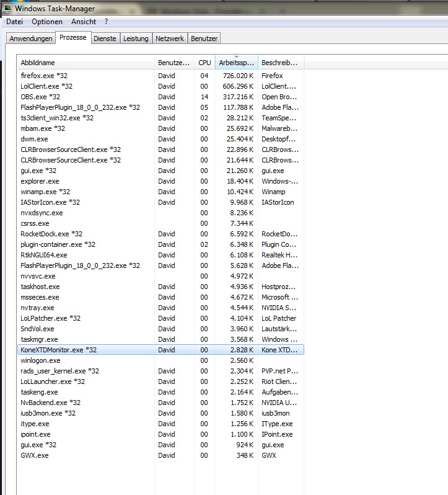Sort by Benutzername column header
The height and width of the screenshot is (495, 448).
pos(174,63)
